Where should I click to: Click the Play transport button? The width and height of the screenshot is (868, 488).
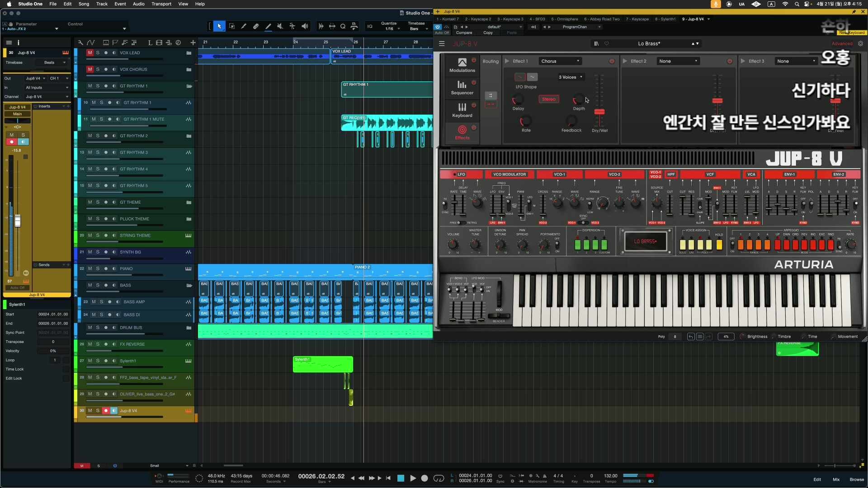[x=413, y=478]
